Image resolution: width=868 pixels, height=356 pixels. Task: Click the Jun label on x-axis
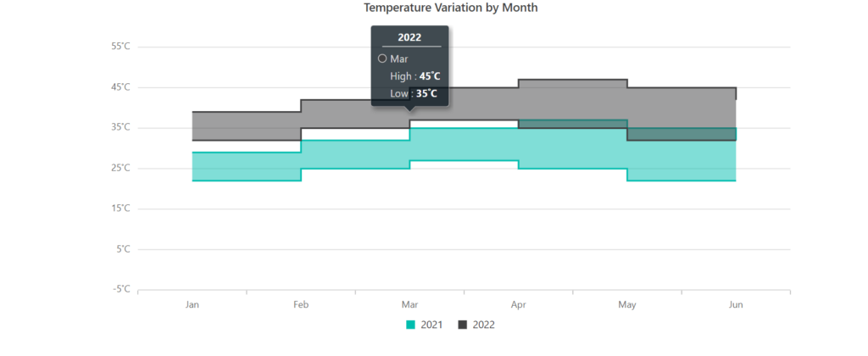736,304
